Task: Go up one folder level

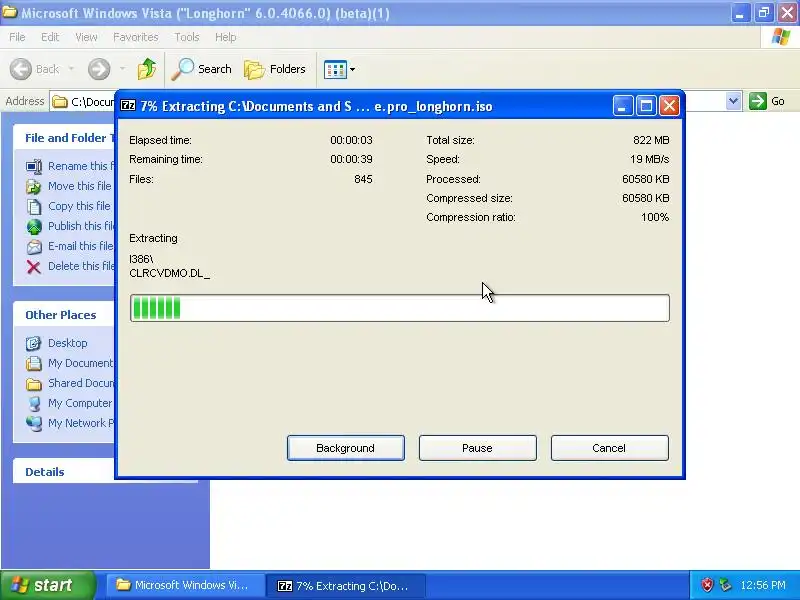Action: click(147, 69)
